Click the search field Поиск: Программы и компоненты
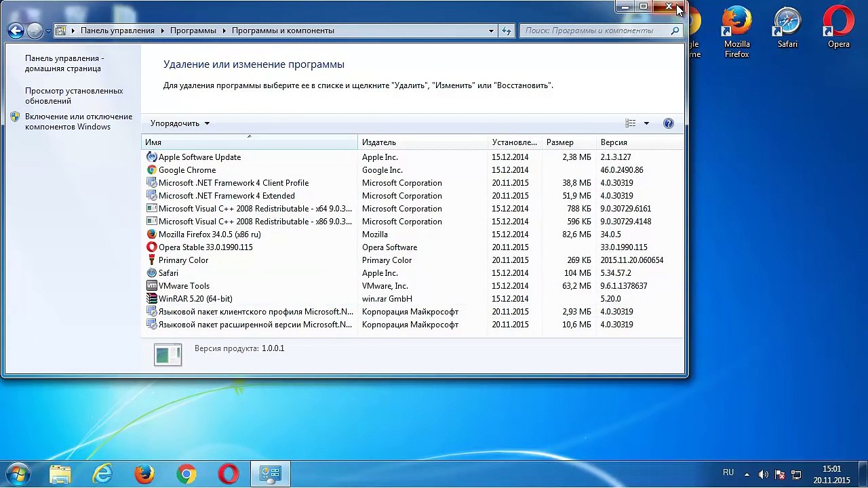The width and height of the screenshot is (868, 488). point(601,30)
